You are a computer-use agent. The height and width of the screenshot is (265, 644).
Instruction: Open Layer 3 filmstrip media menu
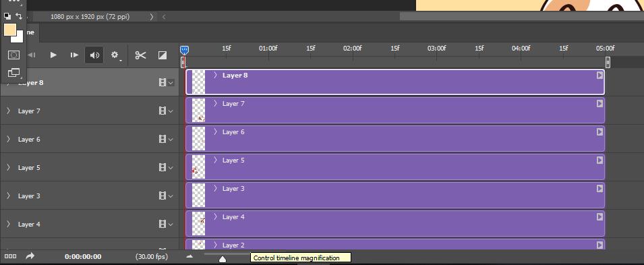167,196
